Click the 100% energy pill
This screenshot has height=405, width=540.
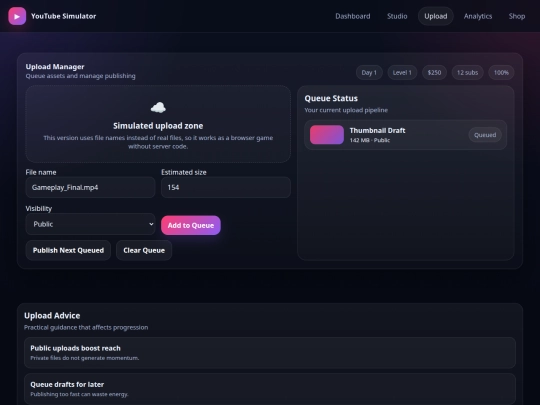501,73
